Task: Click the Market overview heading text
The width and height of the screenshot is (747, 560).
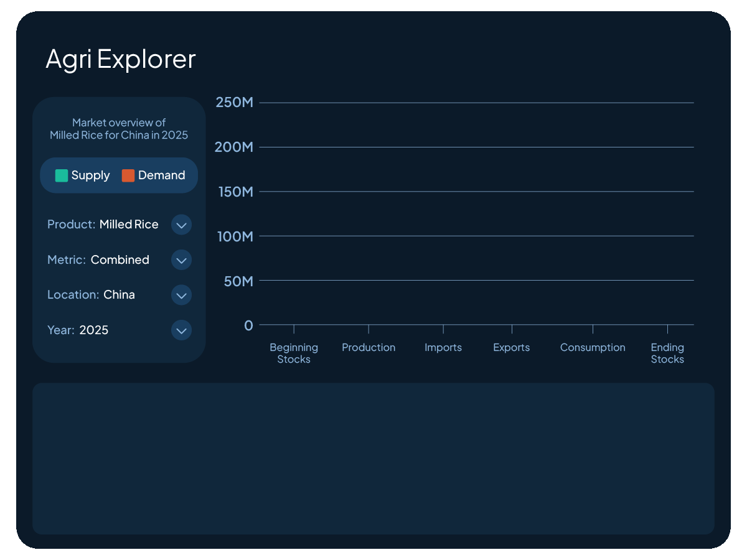Action: pos(119,129)
